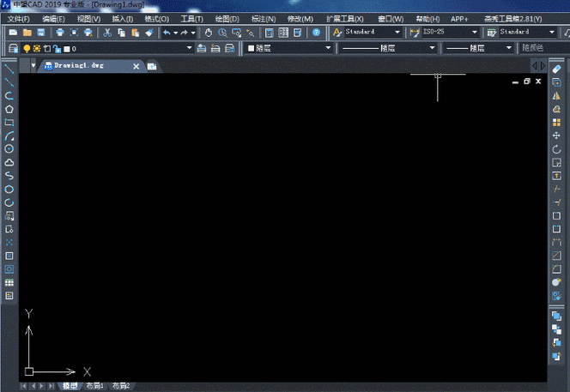Click the Print icon in top toolbar
Image resolution: width=570 pixels, height=392 pixels.
(x=60, y=33)
